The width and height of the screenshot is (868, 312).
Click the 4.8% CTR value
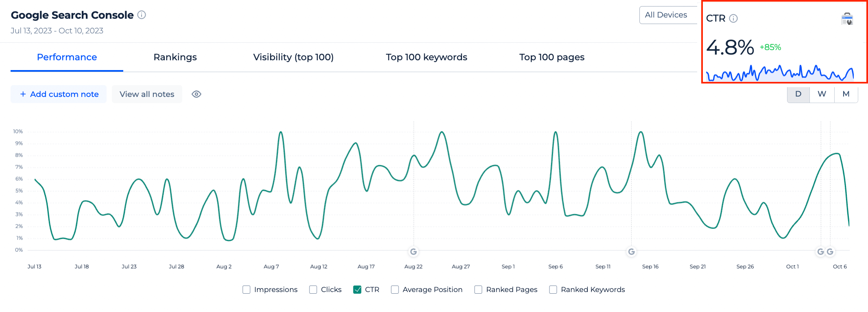pos(730,47)
